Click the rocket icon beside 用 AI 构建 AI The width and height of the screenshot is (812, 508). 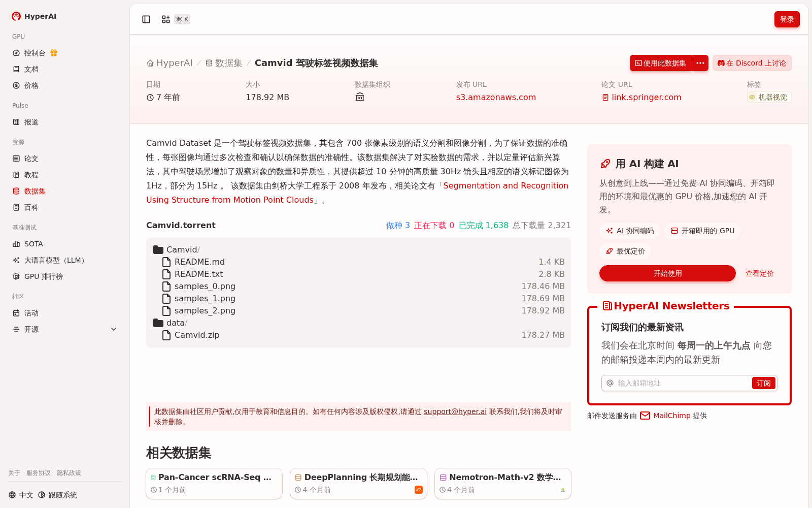click(x=605, y=164)
